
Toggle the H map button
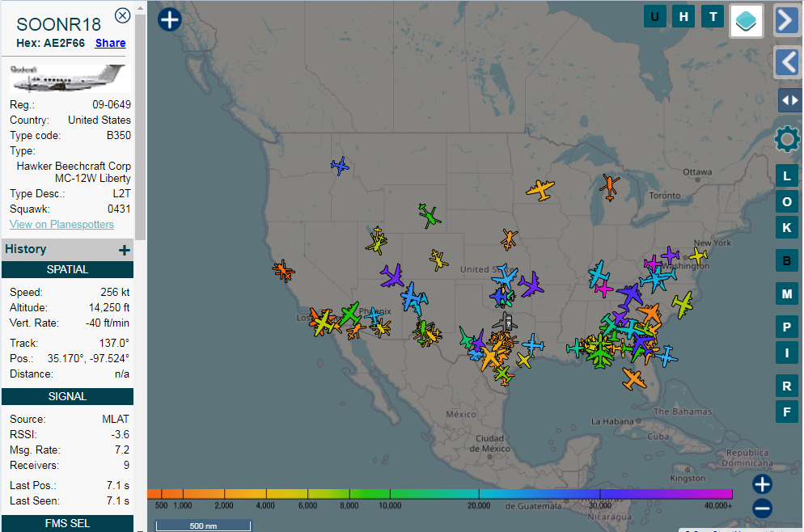(683, 17)
